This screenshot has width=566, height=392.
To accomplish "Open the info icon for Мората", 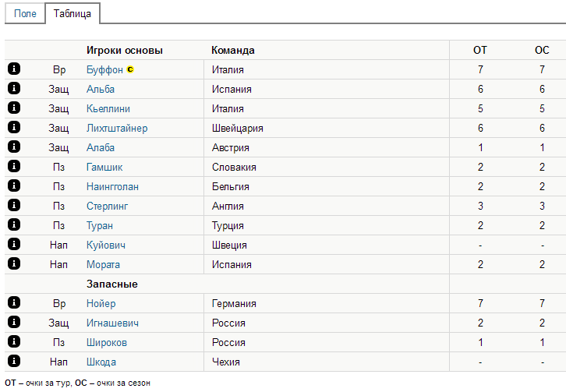I will (x=13, y=264).
